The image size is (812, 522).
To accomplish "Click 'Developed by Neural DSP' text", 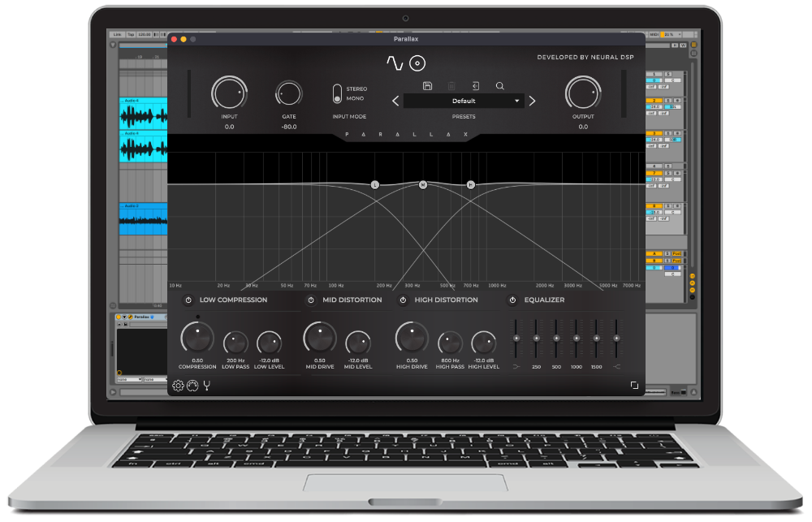I will pyautogui.click(x=585, y=58).
